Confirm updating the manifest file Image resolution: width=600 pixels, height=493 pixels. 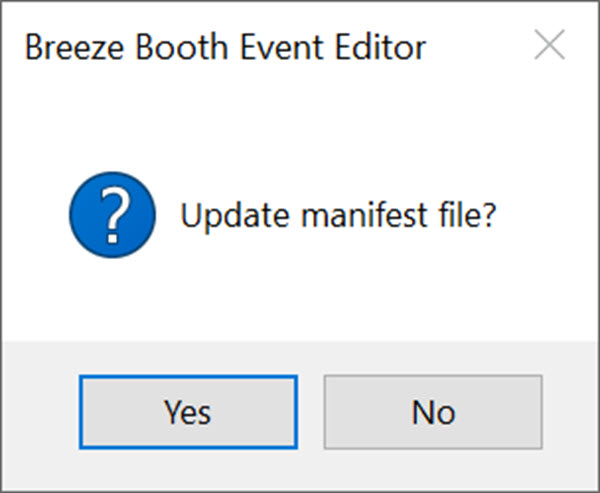(188, 412)
